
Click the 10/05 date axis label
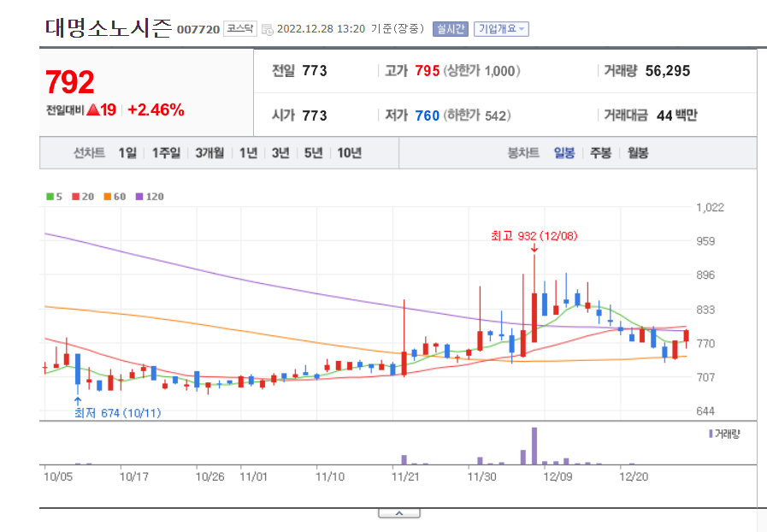58,476
